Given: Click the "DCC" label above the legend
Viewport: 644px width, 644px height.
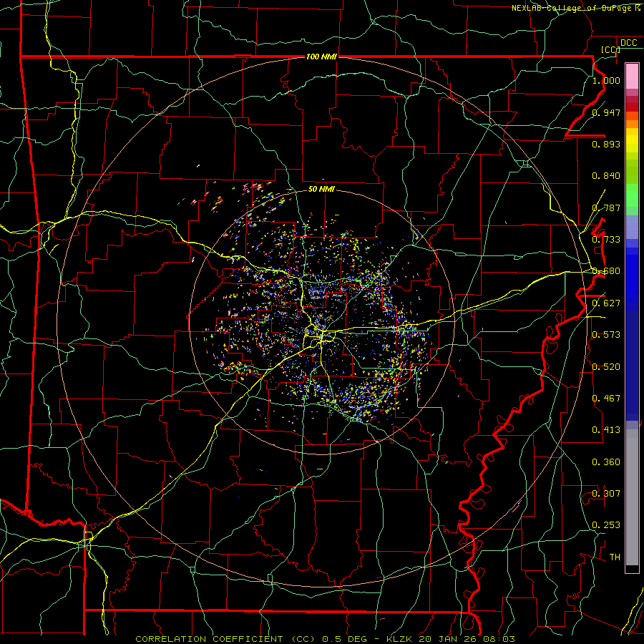Looking at the screenshot, I should click(629, 43).
